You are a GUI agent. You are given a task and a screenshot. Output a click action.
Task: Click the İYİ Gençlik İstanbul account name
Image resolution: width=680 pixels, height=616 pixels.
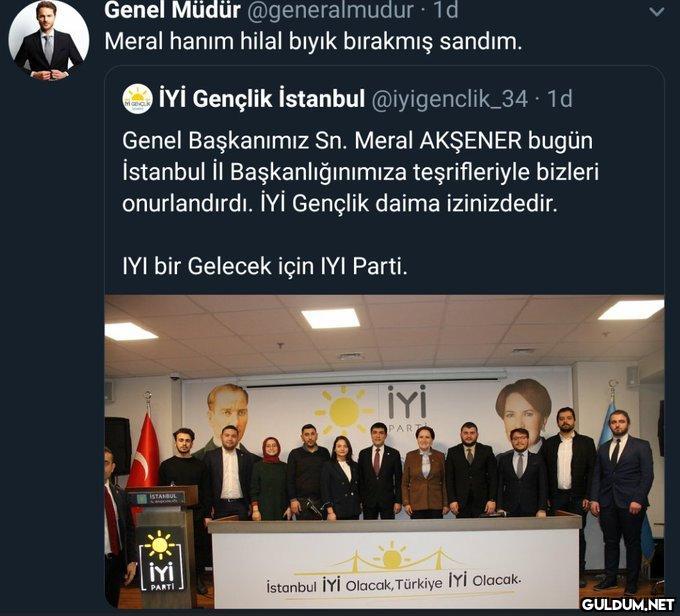[x=262, y=99]
